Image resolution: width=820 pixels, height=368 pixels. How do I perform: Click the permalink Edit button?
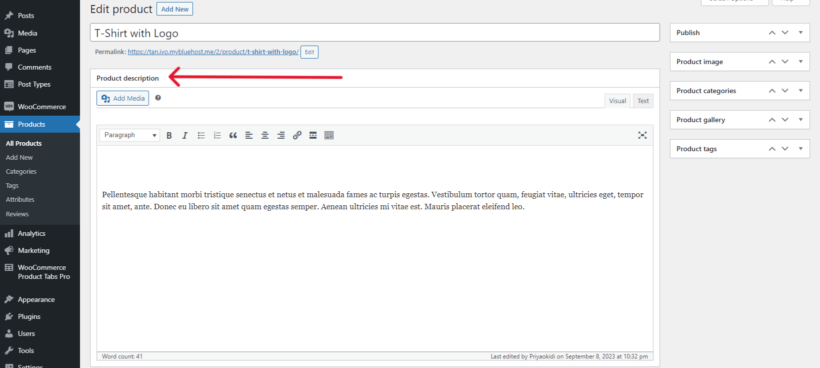pyautogui.click(x=310, y=52)
